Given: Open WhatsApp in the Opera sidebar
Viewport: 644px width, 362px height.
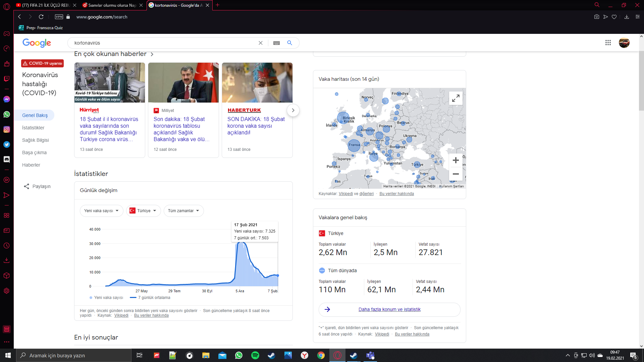Looking at the screenshot, I should [x=7, y=114].
